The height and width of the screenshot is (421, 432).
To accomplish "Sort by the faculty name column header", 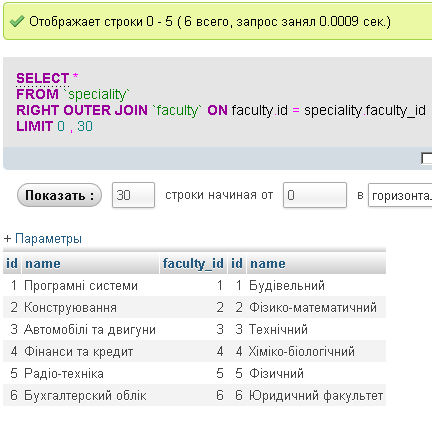I will (x=268, y=263).
